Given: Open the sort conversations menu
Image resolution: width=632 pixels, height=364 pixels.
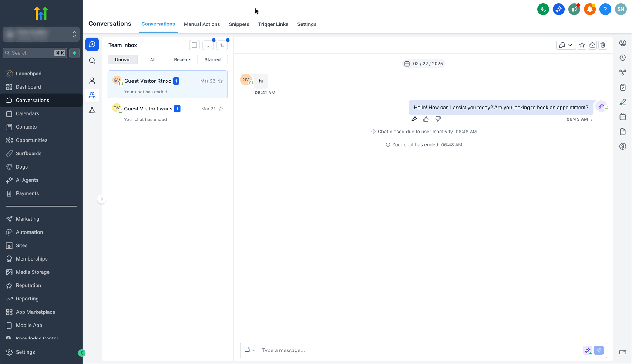Looking at the screenshot, I should point(222,45).
